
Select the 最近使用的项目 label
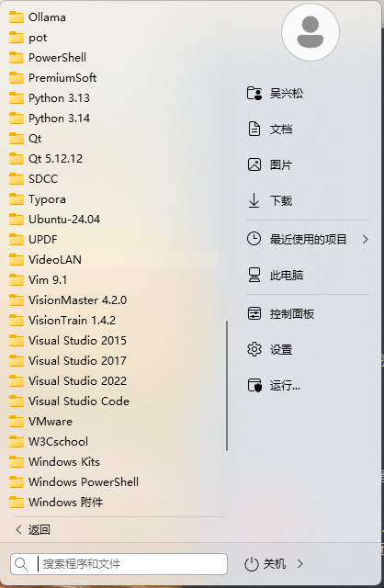pyautogui.click(x=308, y=239)
